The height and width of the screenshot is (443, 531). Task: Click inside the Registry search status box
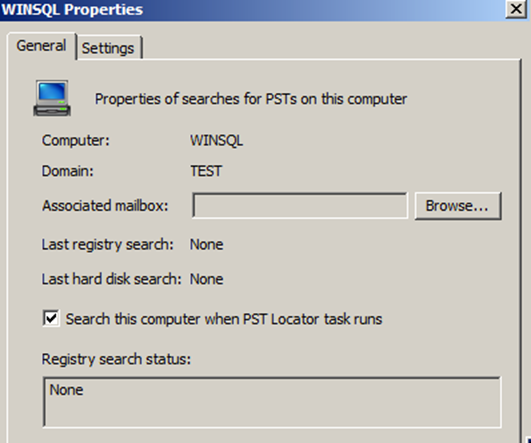pos(272,402)
